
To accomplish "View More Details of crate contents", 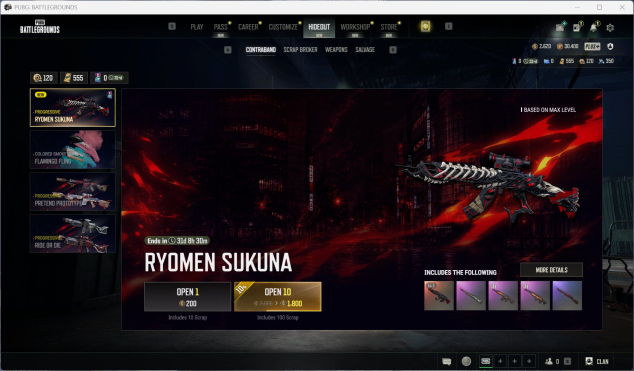I will (x=552, y=270).
